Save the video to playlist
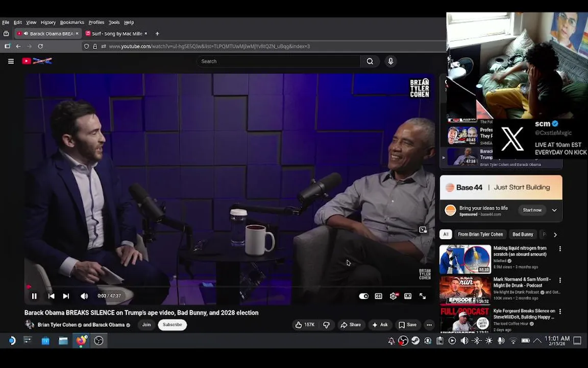Screen dimensions: 588x368 point(408,325)
